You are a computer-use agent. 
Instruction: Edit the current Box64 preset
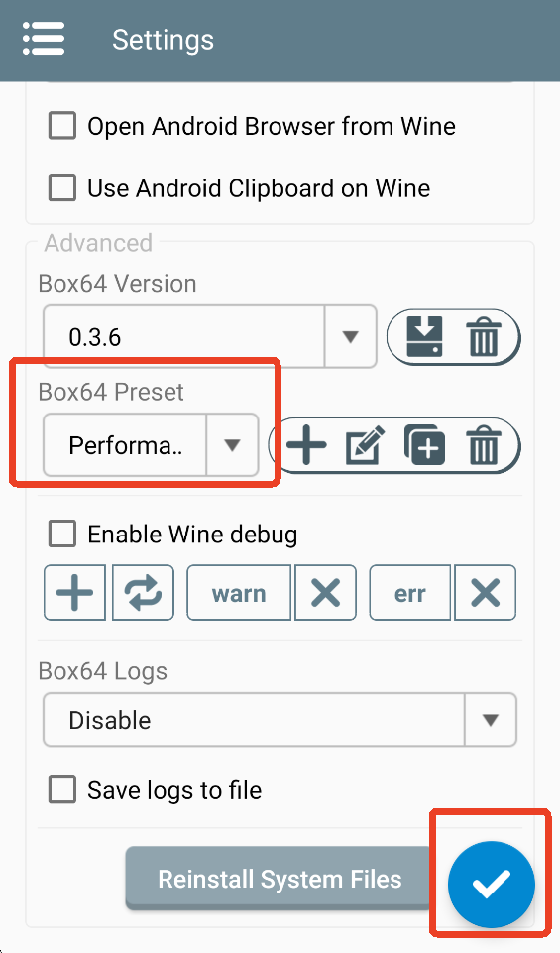[365, 445]
